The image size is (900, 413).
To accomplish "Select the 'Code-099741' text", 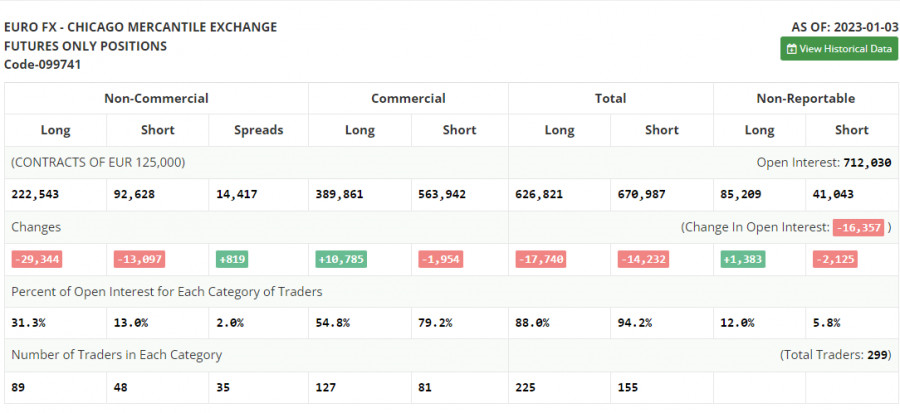I will coord(42,64).
